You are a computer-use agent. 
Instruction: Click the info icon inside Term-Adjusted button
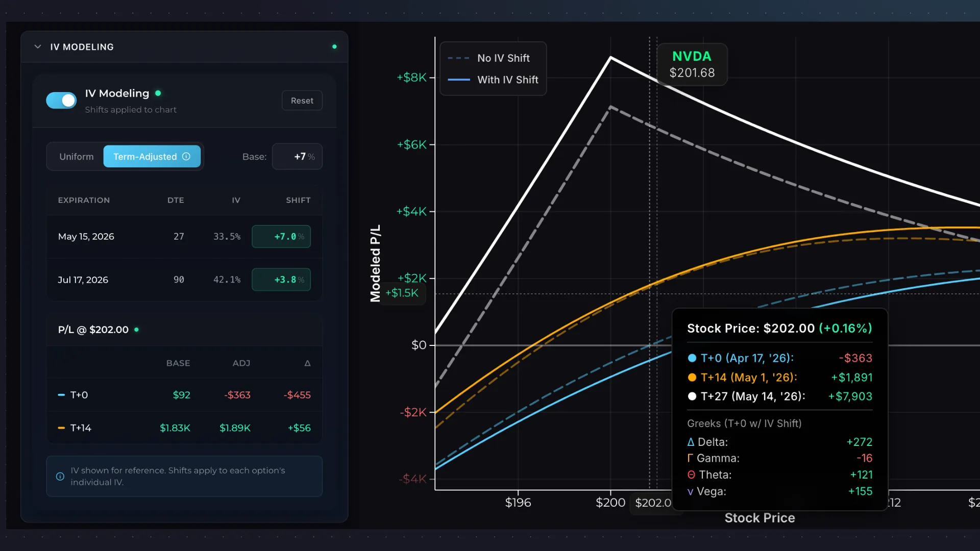(x=187, y=157)
